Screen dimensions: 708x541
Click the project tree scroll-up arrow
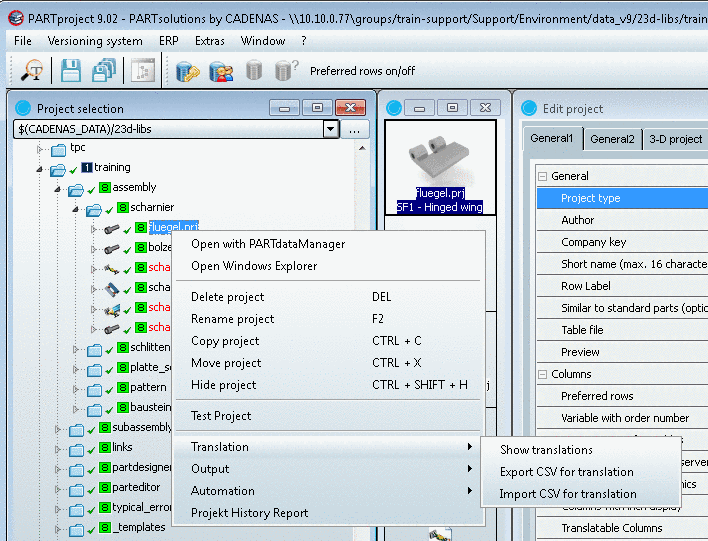(x=362, y=148)
